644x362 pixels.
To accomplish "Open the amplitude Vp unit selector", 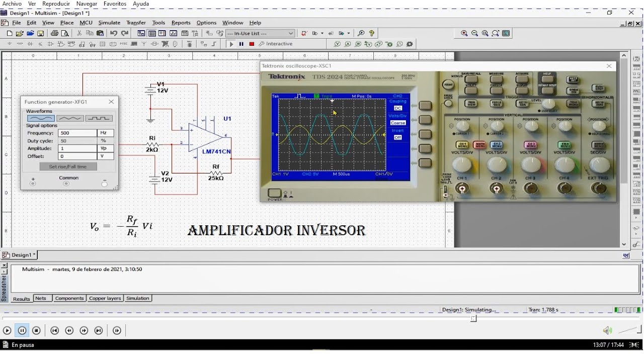I will [106, 149].
